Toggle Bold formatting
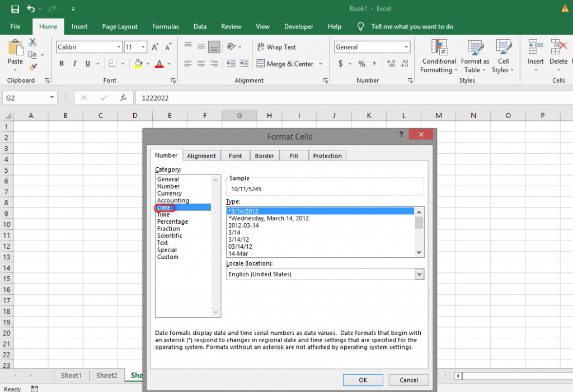573x392 pixels. (62, 63)
